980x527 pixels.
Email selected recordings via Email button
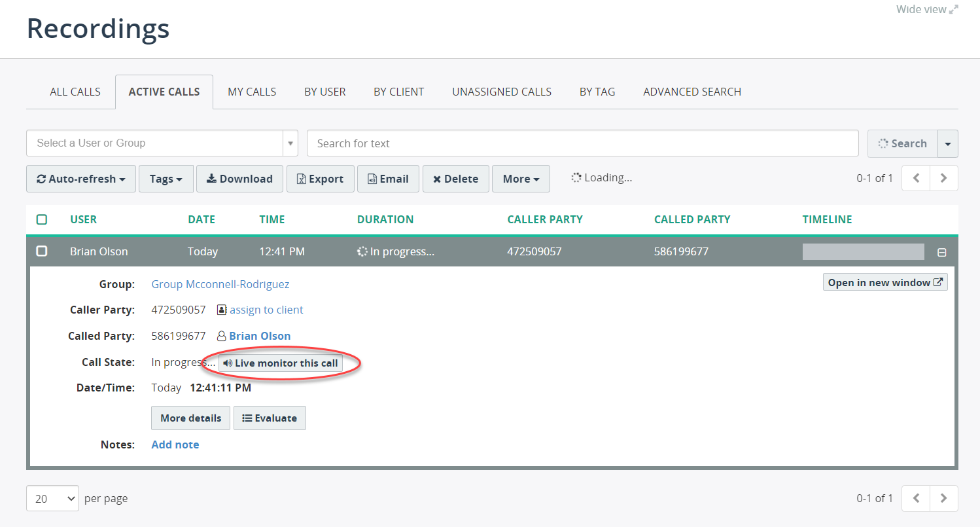(387, 179)
